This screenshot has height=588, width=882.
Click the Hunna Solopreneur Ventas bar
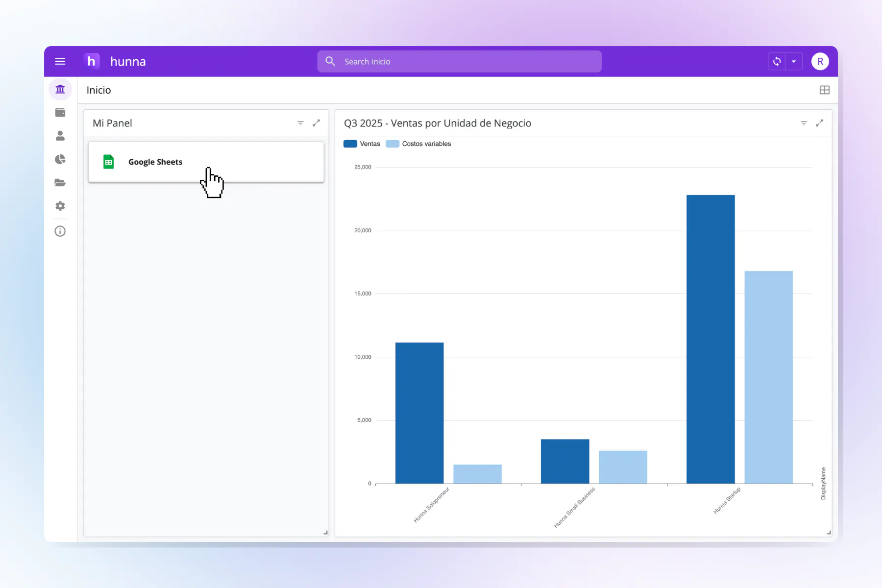(419, 413)
